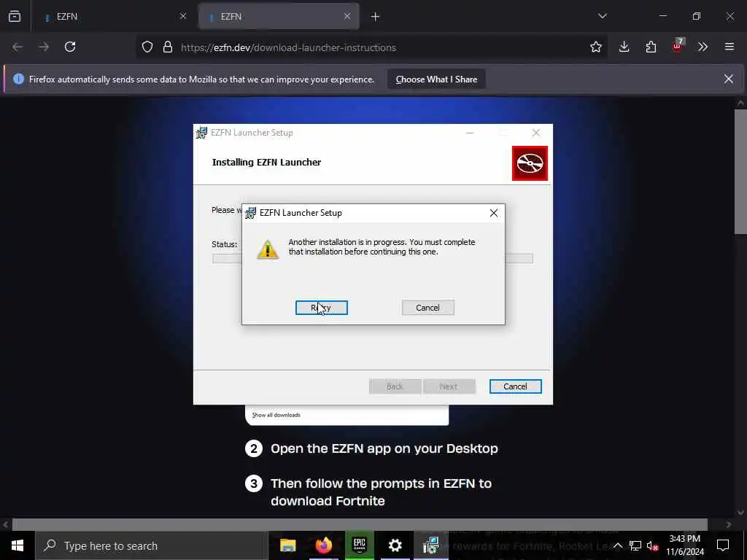Open the network status tray icon
The image size is (747, 560).
(x=635, y=545)
